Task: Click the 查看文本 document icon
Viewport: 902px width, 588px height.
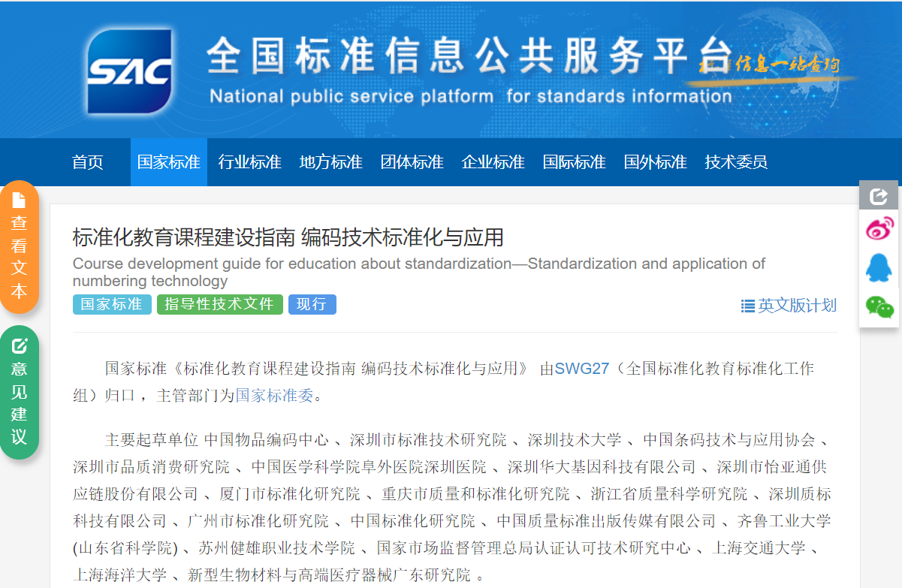Action: 20,200
